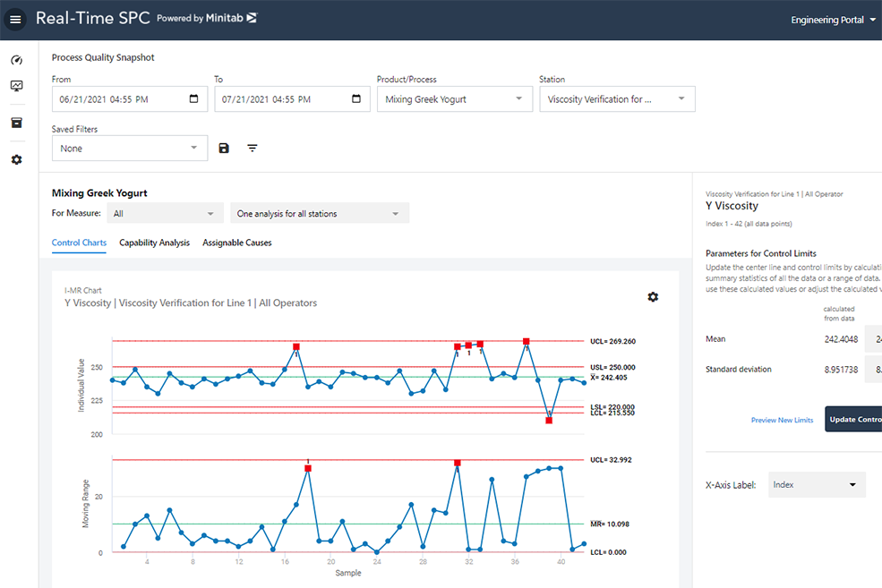Image resolution: width=882 pixels, height=588 pixels.
Task: Click Preview New Limits
Action: (782, 420)
